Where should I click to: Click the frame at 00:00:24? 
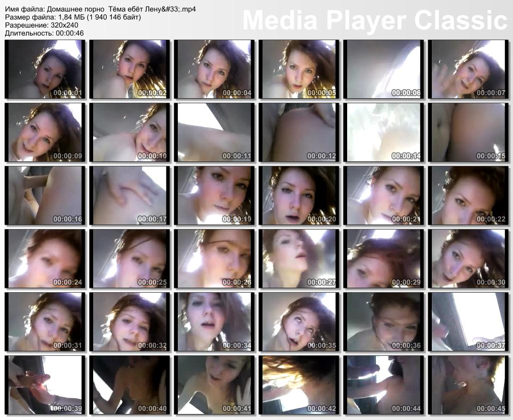tap(45, 259)
